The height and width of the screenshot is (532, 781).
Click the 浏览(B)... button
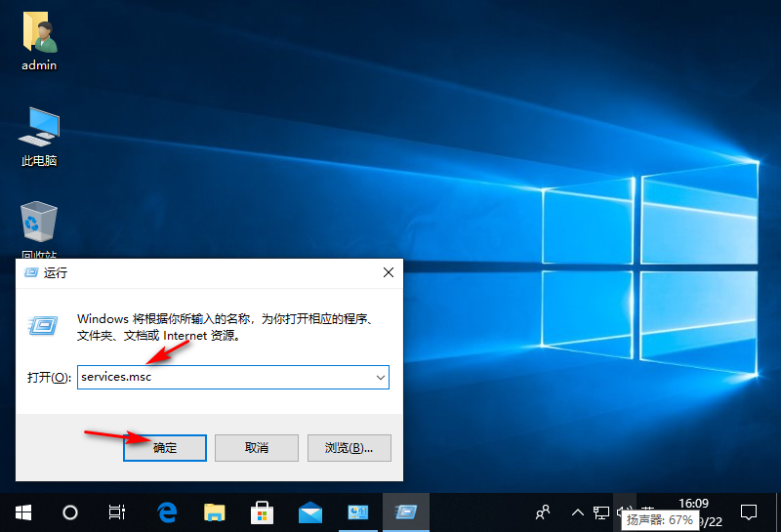coord(349,447)
